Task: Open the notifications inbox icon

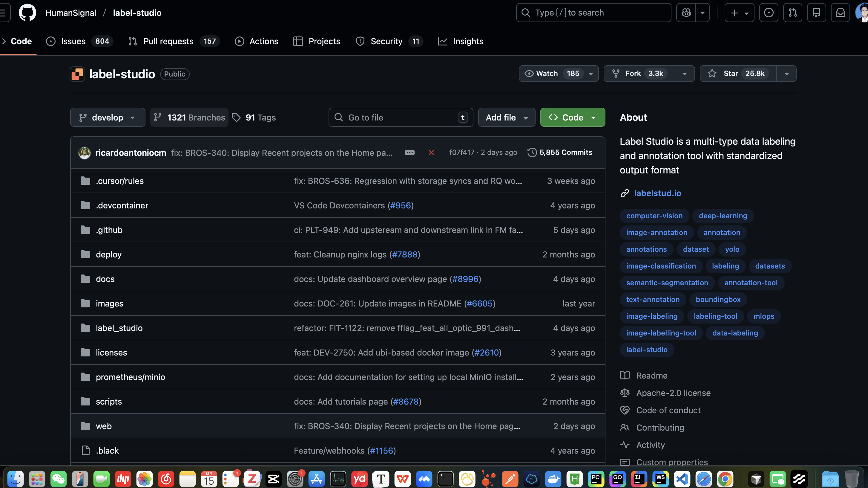Action: click(x=840, y=13)
